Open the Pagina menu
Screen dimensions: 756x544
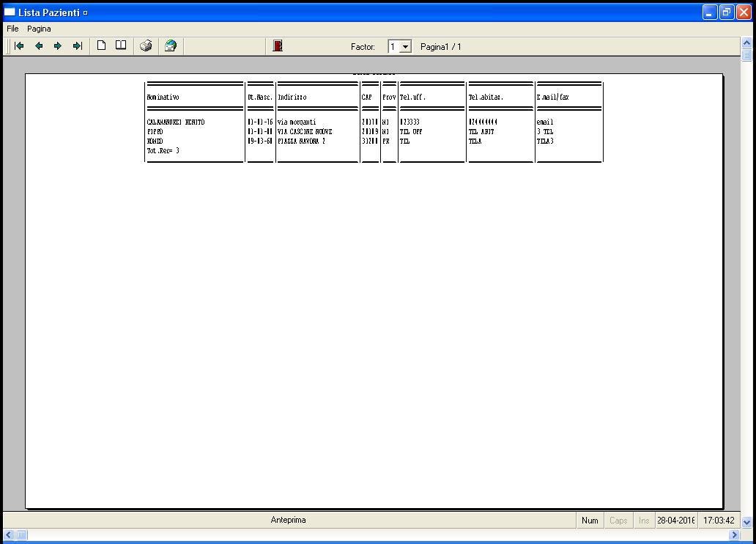tap(39, 29)
